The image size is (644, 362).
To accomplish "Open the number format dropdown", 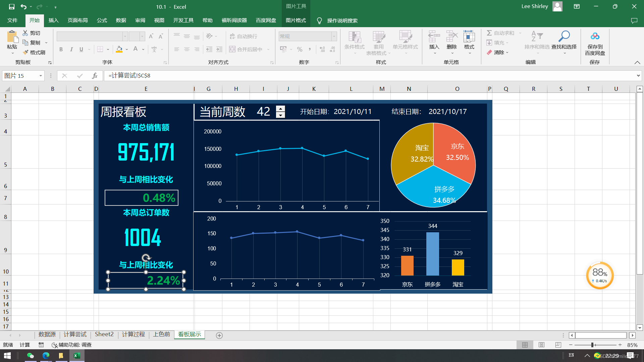I will (x=334, y=36).
